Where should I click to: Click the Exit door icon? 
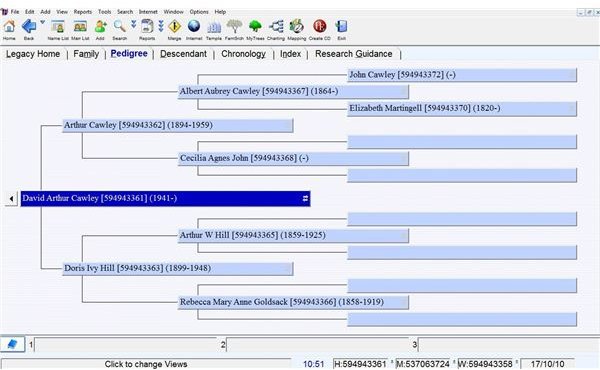(341, 27)
